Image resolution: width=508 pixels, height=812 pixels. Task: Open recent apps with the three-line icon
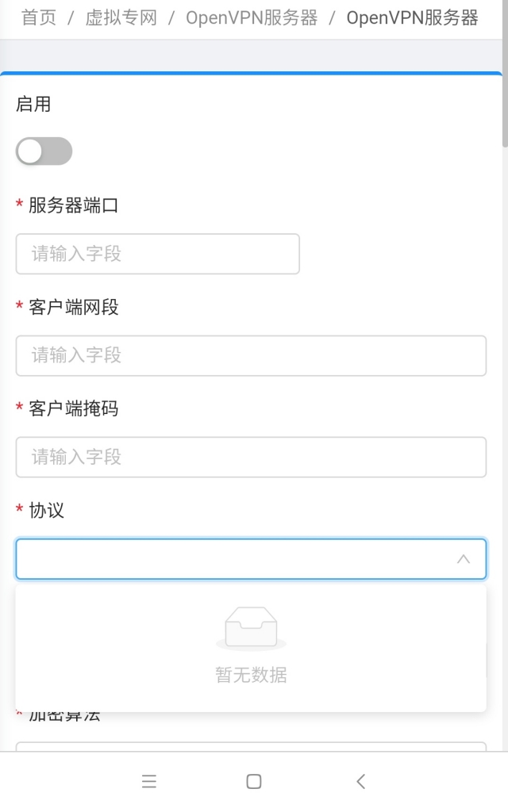pos(148,781)
